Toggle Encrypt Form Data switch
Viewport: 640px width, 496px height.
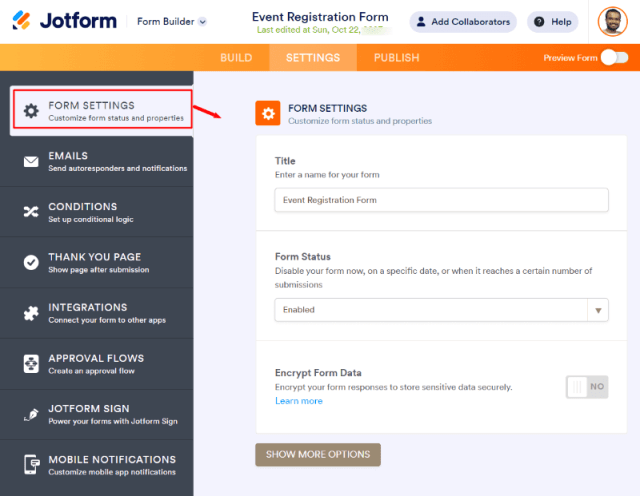(587, 387)
